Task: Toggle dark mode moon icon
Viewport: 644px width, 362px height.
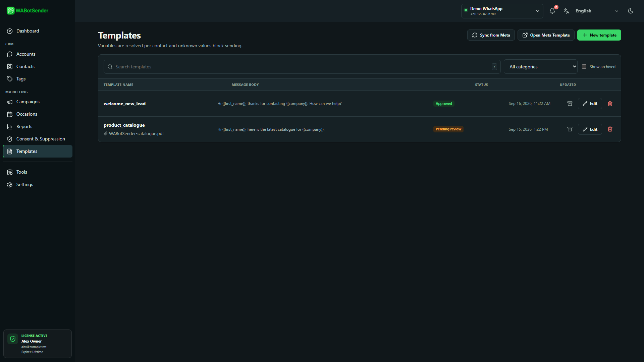Action: [631, 11]
